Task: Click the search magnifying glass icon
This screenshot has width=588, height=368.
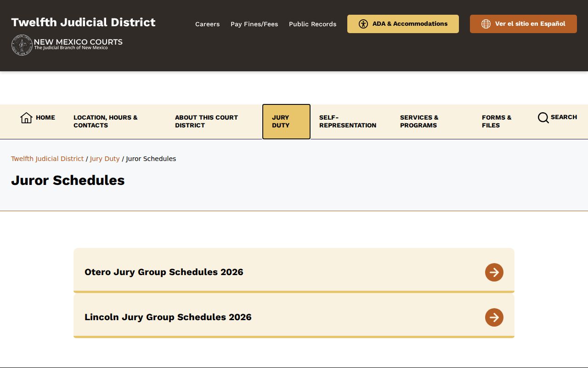Action: pyautogui.click(x=543, y=118)
